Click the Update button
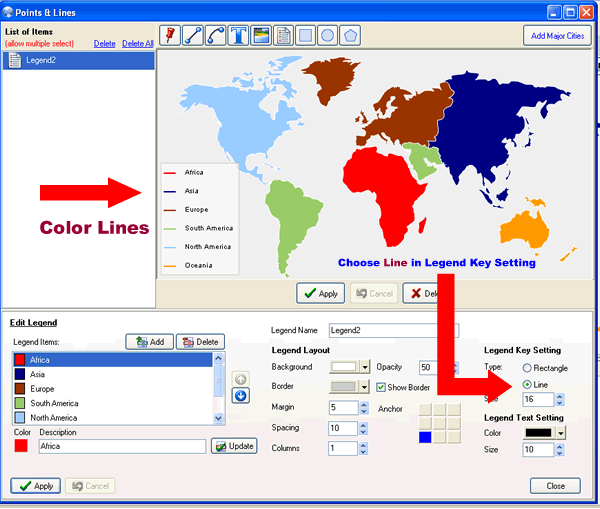The width and height of the screenshot is (600, 509). (x=234, y=446)
